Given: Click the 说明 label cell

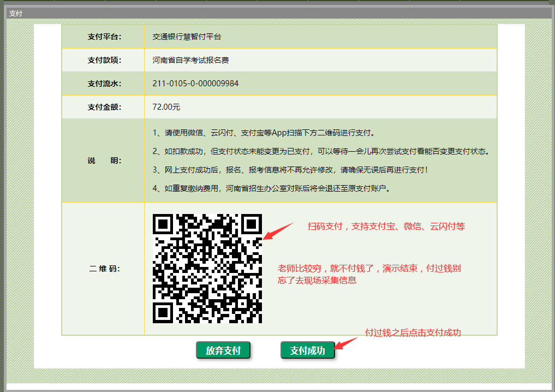Looking at the screenshot, I should [103, 161].
